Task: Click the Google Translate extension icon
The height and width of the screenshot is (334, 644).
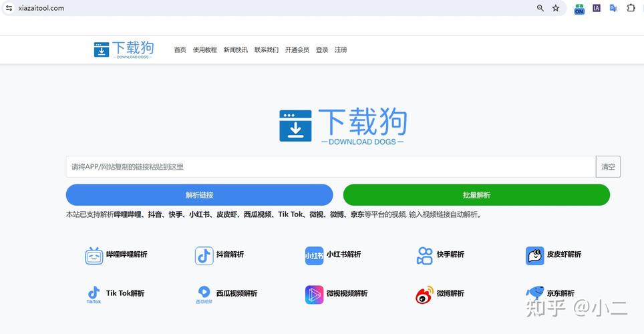Action: coord(613,8)
